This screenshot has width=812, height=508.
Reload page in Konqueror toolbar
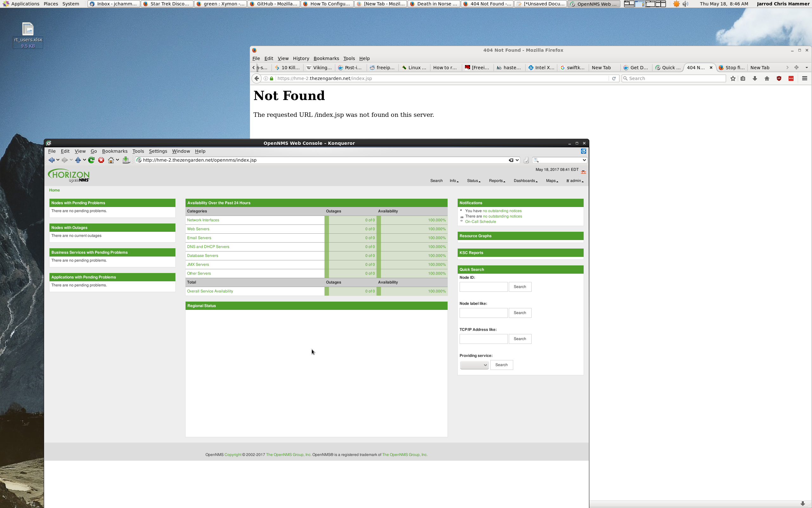click(91, 160)
